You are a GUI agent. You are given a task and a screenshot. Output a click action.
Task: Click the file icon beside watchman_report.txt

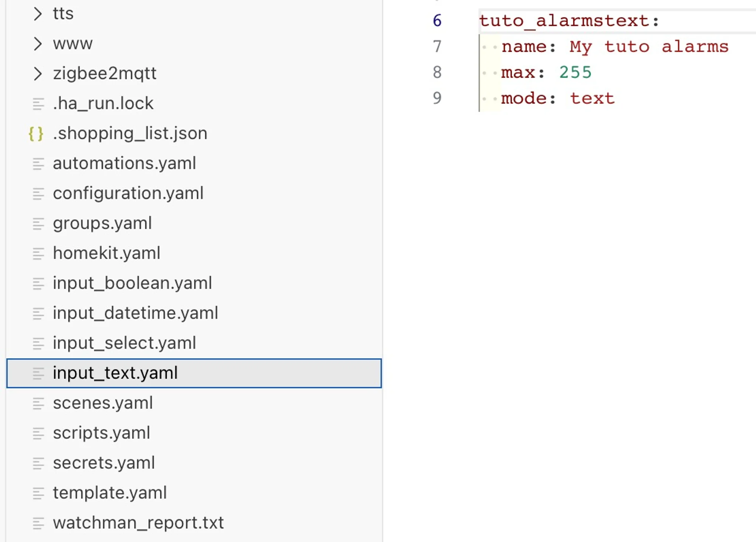[x=38, y=523]
